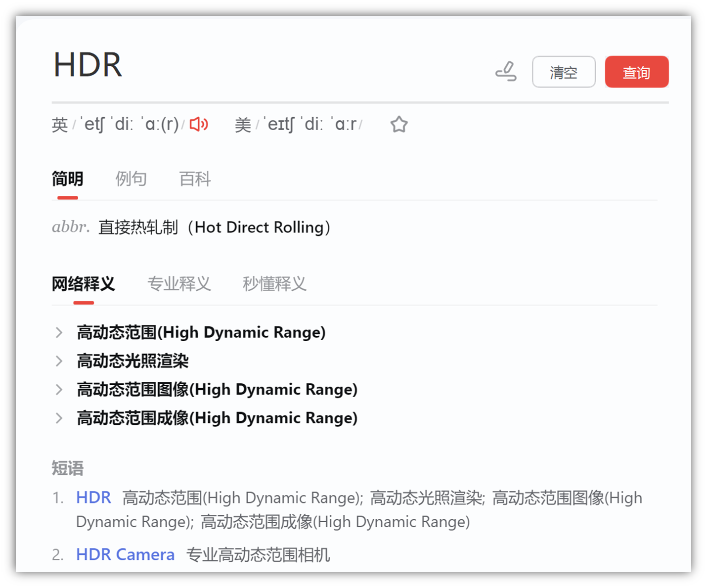Click the HDR search input text
Image resolution: width=707 pixels, height=588 pixels.
pos(88,65)
